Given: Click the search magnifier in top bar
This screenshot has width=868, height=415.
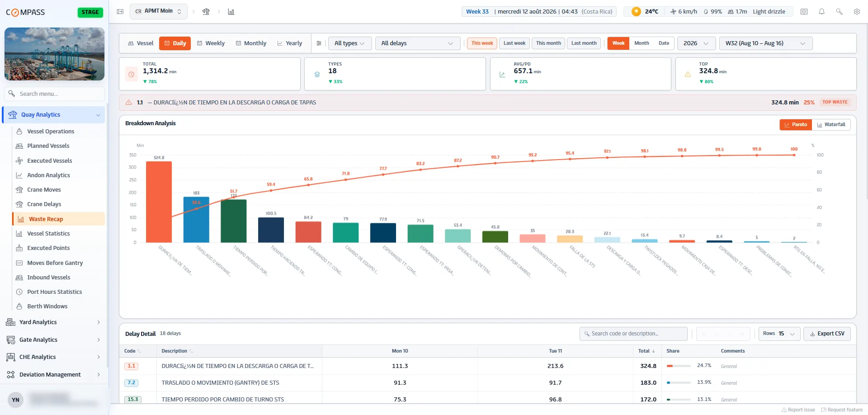Looking at the screenshot, I should coord(839,12).
